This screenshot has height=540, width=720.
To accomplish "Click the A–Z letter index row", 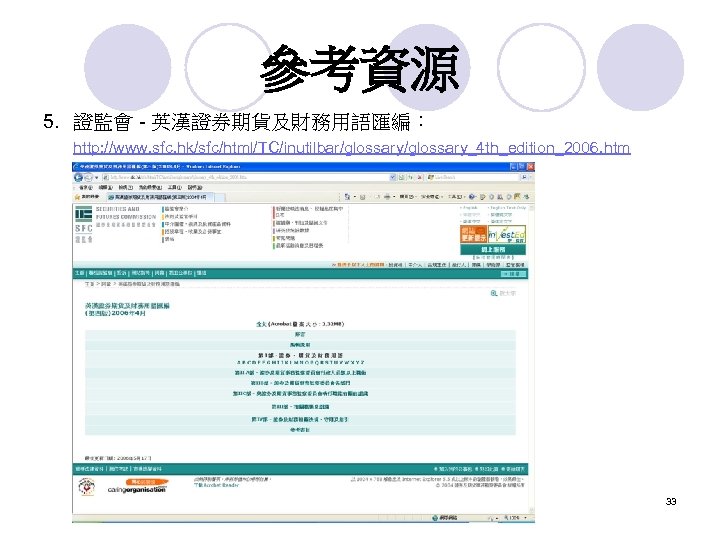I will [x=300, y=363].
